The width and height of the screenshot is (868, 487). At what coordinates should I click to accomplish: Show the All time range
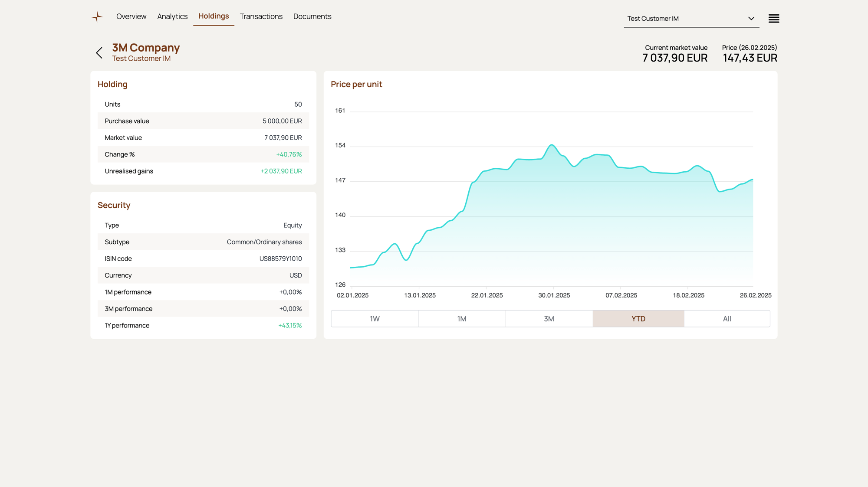727,319
